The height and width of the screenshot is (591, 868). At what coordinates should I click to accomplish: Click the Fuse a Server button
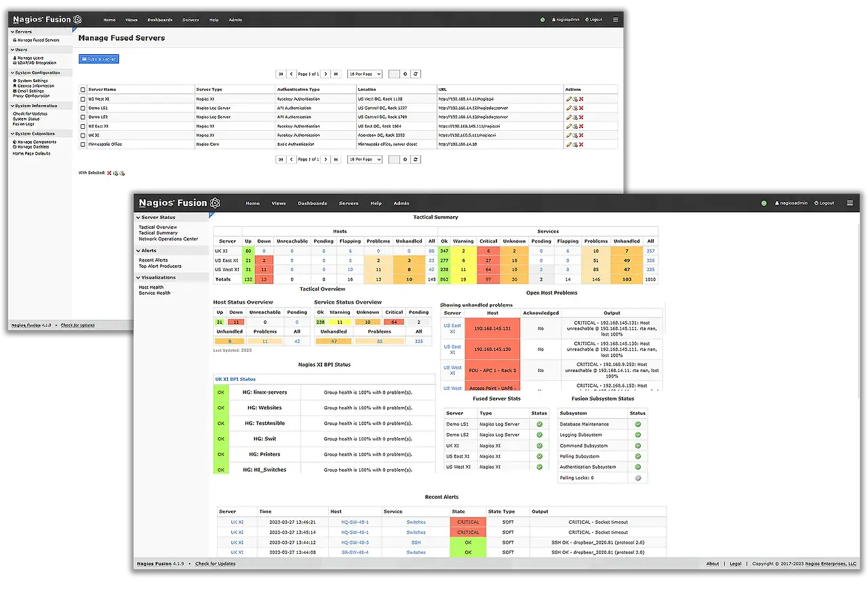point(99,59)
